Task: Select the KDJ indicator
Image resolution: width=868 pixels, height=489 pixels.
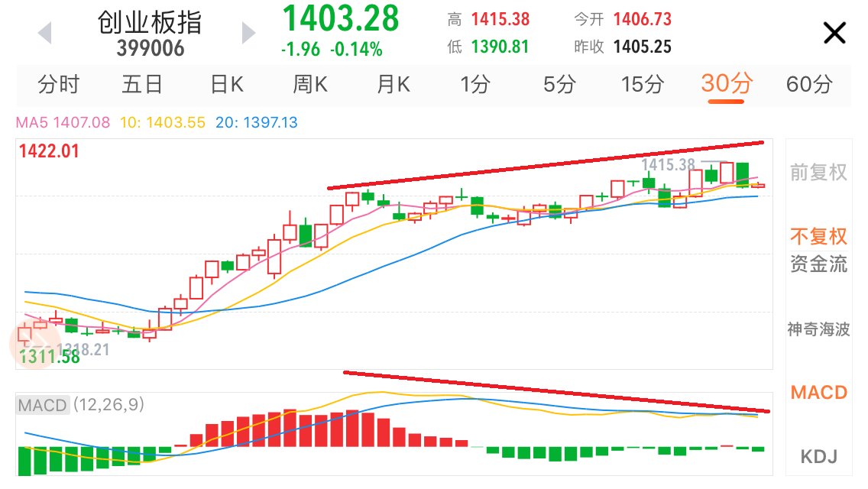Action: tap(819, 457)
